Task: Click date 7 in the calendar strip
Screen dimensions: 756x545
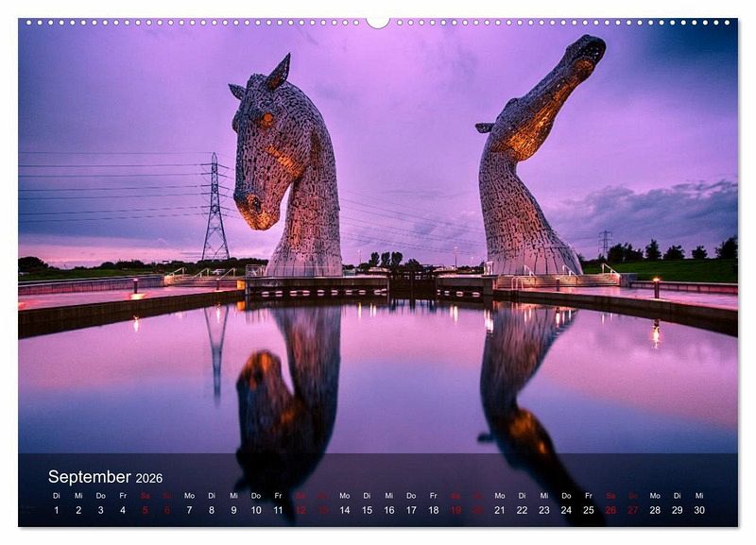Action: pos(190,510)
